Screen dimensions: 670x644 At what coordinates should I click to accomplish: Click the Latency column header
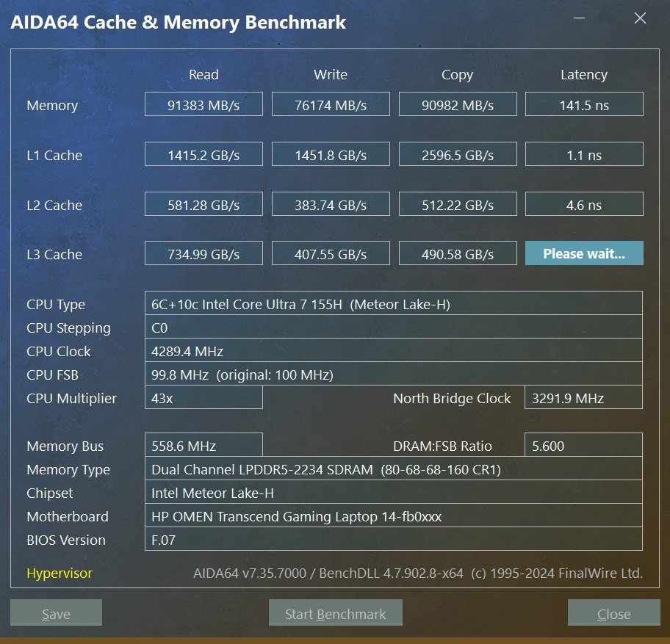[584, 75]
